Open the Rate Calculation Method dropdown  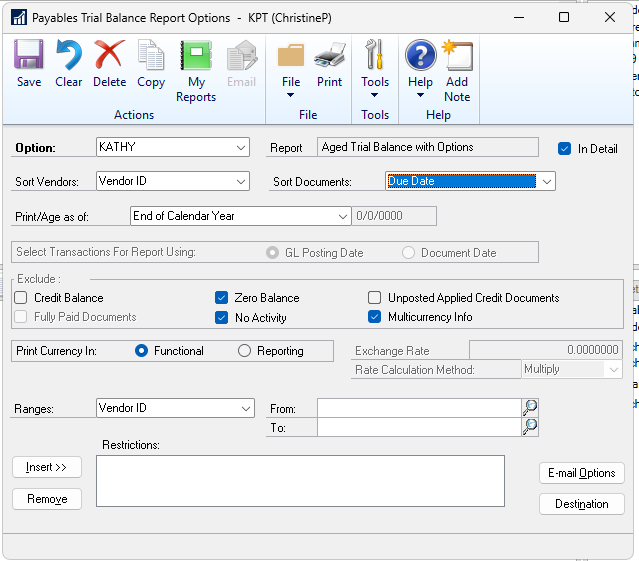point(613,370)
